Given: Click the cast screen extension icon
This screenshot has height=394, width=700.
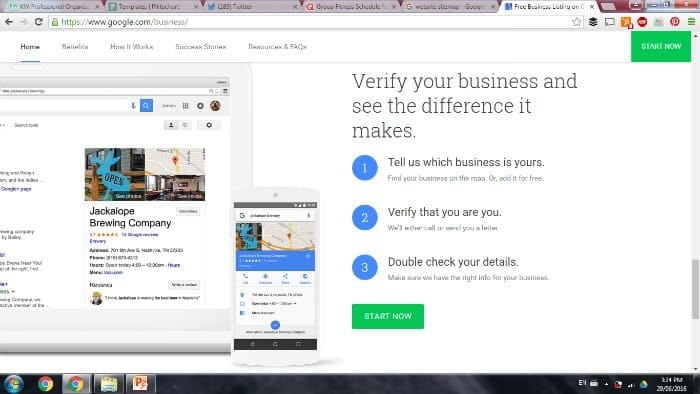Looking at the screenshot, I should coord(609,22).
